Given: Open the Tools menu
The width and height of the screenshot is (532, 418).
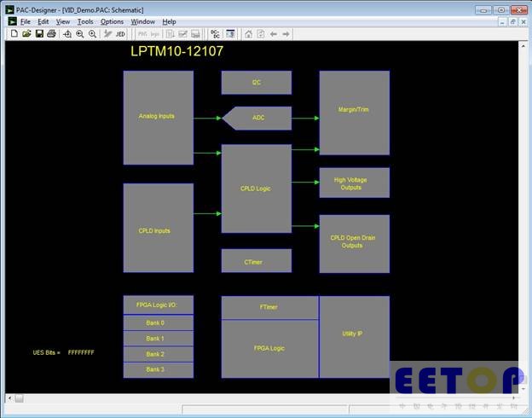Looking at the screenshot, I should point(85,21).
